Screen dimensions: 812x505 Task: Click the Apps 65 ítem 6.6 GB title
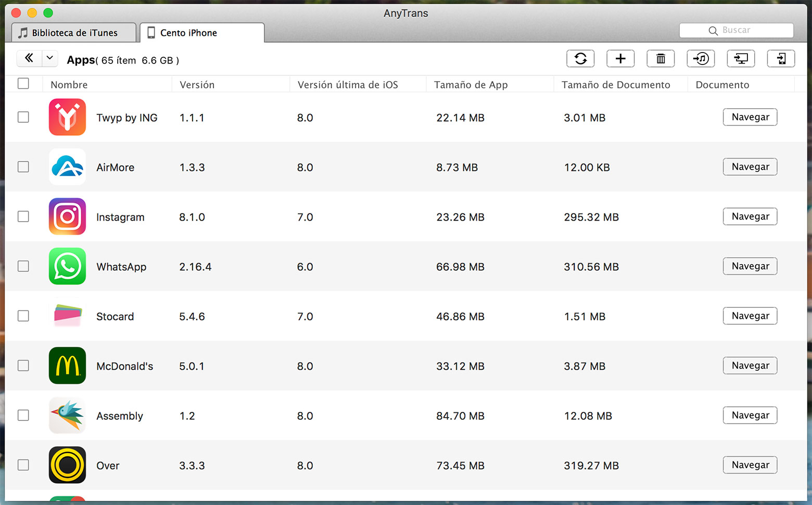123,60
